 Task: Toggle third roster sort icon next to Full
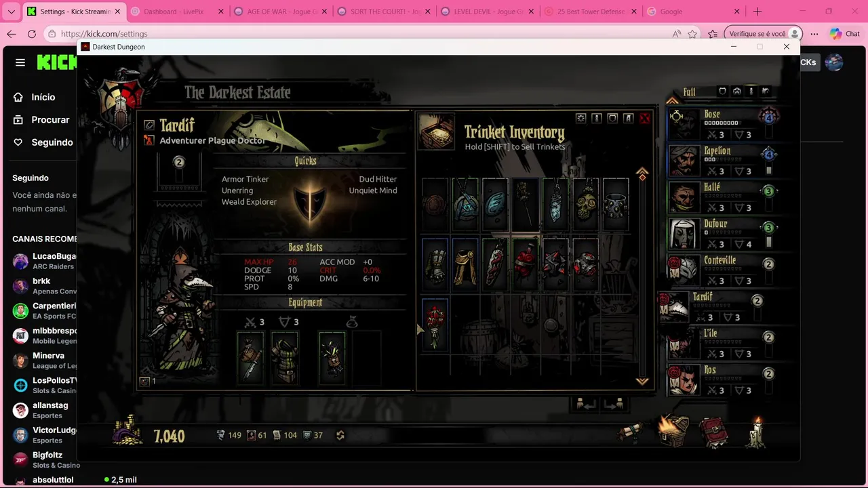pyautogui.click(x=751, y=91)
